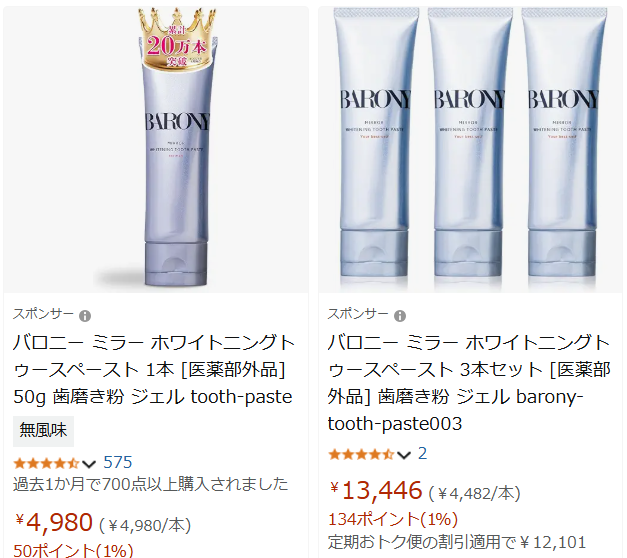This screenshot has width=627, height=558.
Task: Click left スポンサー label
Action: (43, 314)
